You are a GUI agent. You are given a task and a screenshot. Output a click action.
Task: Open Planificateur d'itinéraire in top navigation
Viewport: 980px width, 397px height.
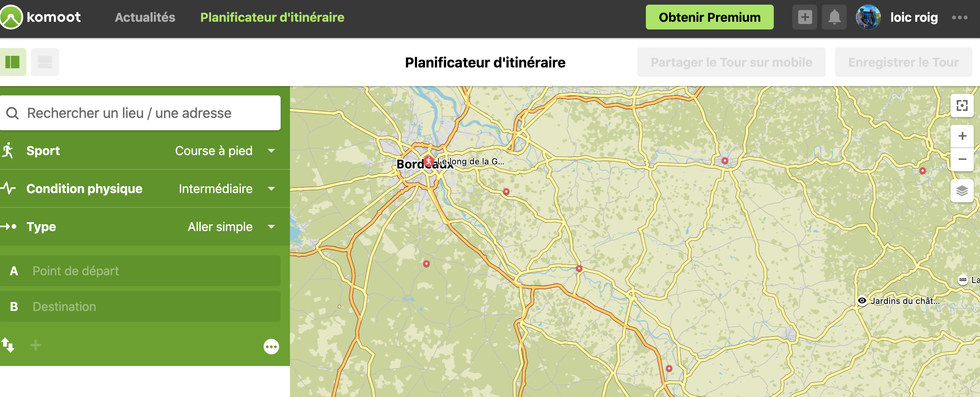point(272,17)
